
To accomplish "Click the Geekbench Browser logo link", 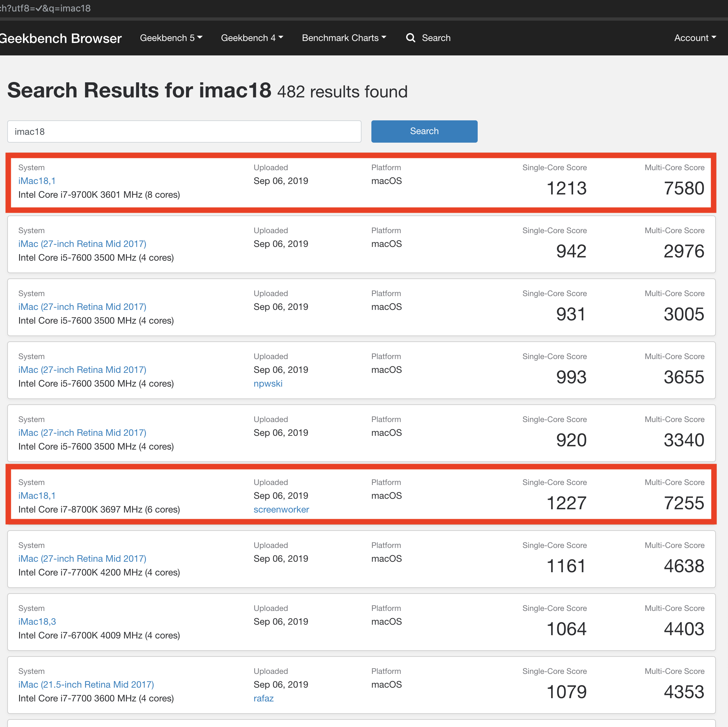I will (x=60, y=38).
